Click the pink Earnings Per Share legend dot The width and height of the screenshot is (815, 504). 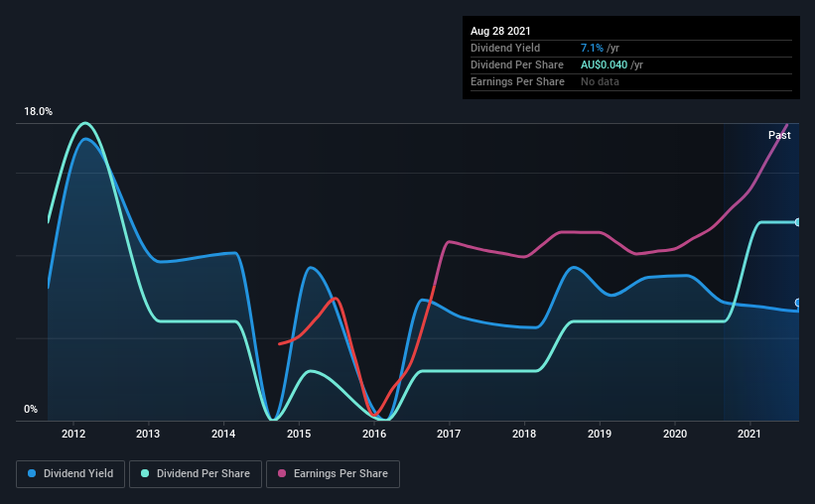tap(282, 473)
